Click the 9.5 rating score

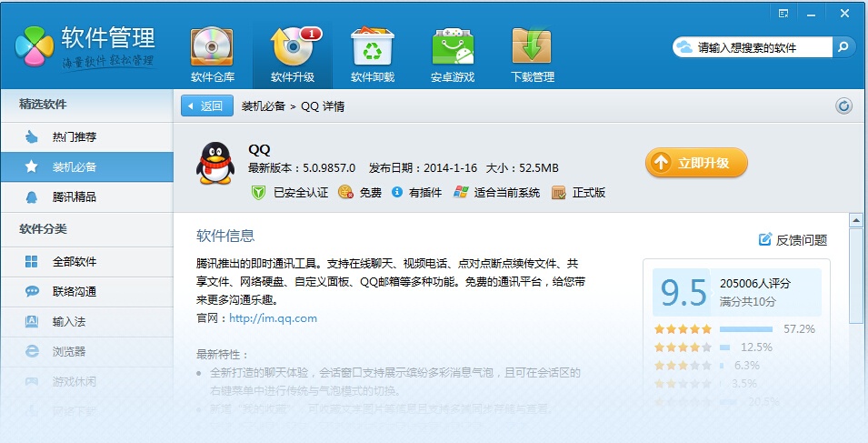click(x=683, y=292)
